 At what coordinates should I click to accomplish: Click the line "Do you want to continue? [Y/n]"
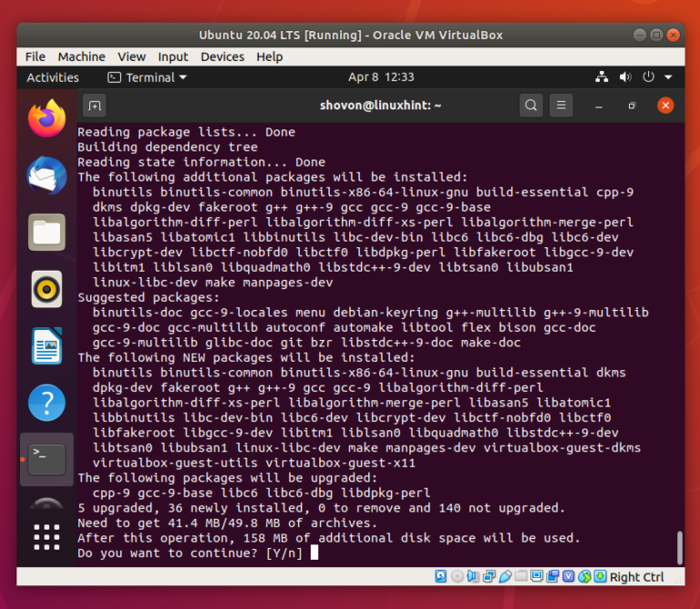tap(190, 553)
